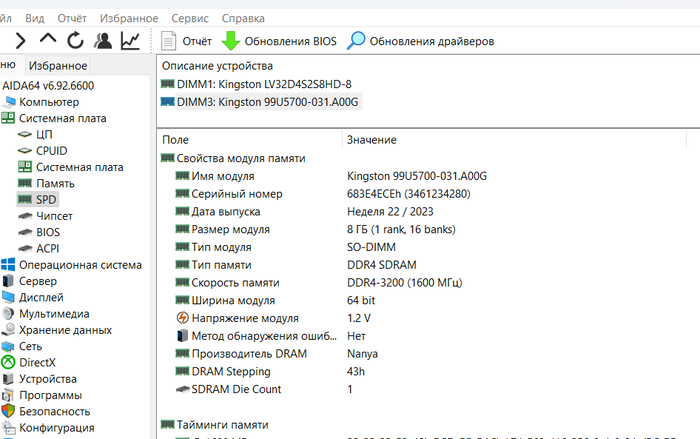Select Безопасность in the tree
The height and width of the screenshot is (439, 700).
[x=54, y=411]
